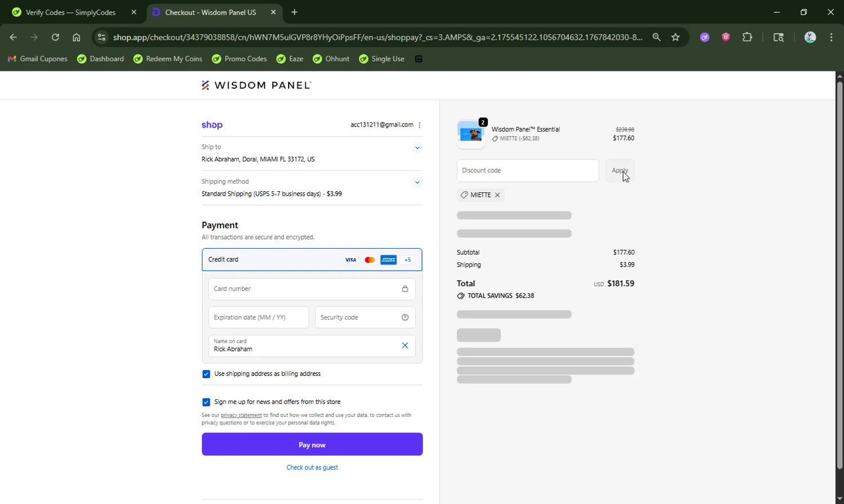Click Check out as guest link
This screenshot has width=844, height=504.
pyautogui.click(x=312, y=467)
